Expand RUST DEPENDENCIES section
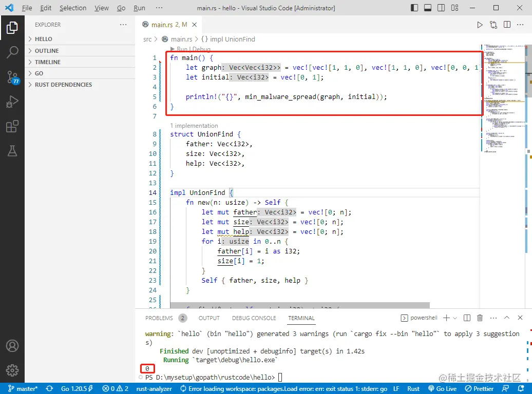Viewport: 532px width, 394px height. tap(80, 85)
